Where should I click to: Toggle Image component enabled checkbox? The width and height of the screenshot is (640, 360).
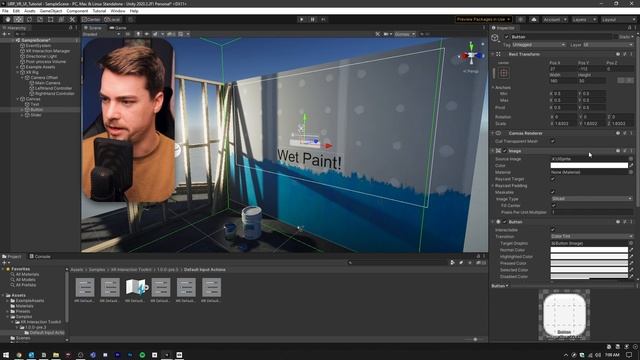tap(505, 151)
